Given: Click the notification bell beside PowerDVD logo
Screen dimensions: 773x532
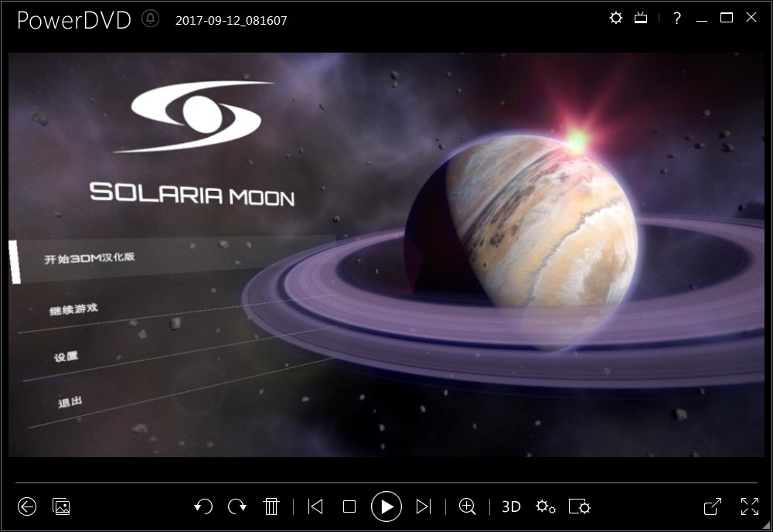Looking at the screenshot, I should click(151, 20).
